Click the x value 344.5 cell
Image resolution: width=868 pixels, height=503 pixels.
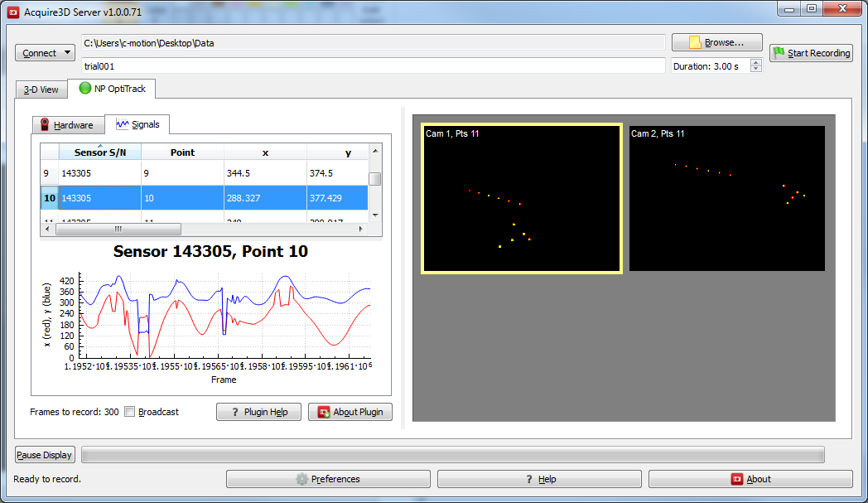pos(265,173)
